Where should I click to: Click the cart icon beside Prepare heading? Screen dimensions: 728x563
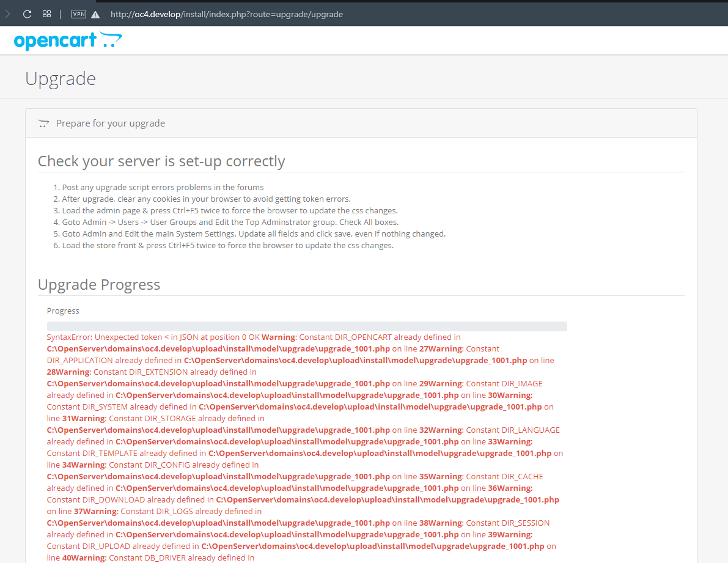(x=43, y=123)
